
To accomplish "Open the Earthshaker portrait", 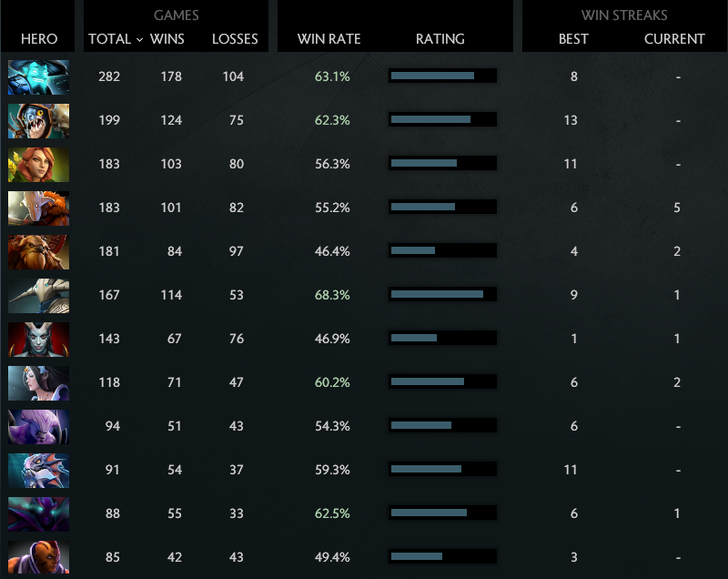I will [38, 251].
